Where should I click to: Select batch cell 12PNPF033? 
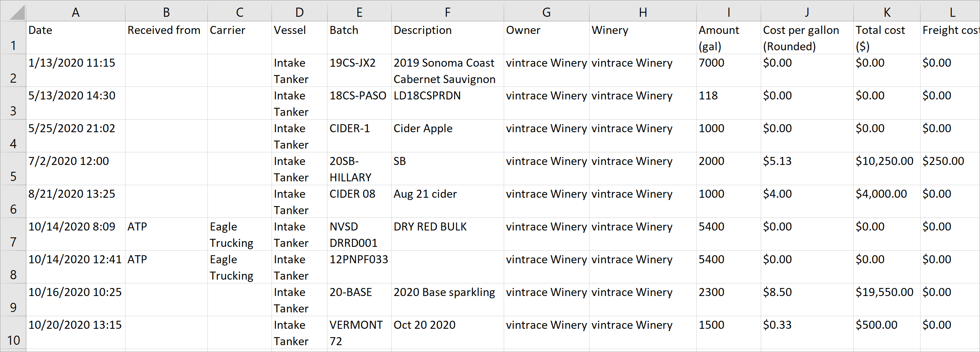[x=359, y=267]
